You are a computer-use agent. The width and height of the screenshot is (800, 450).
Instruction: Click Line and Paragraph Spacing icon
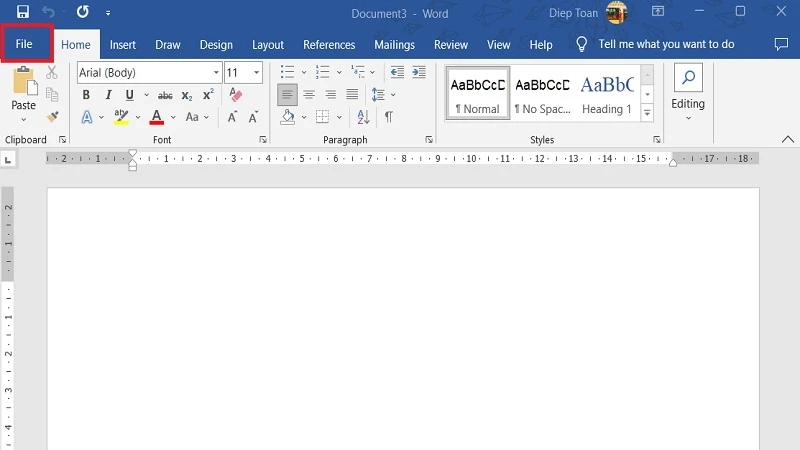(x=378, y=95)
